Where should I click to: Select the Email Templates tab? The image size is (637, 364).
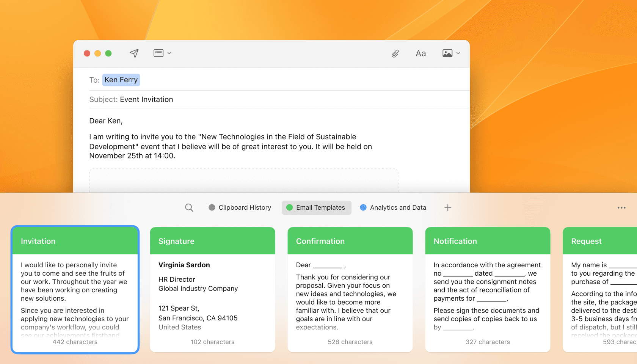tap(316, 208)
